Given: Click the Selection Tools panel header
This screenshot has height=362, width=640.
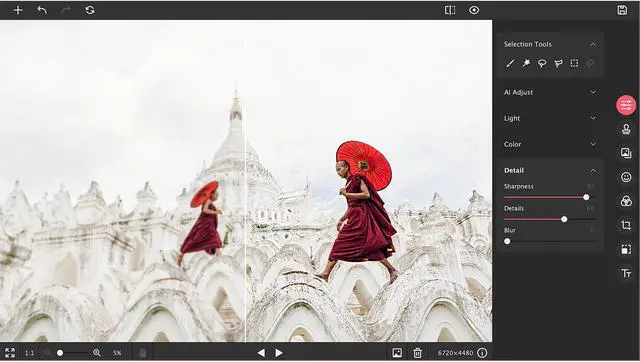Looking at the screenshot, I should [550, 44].
